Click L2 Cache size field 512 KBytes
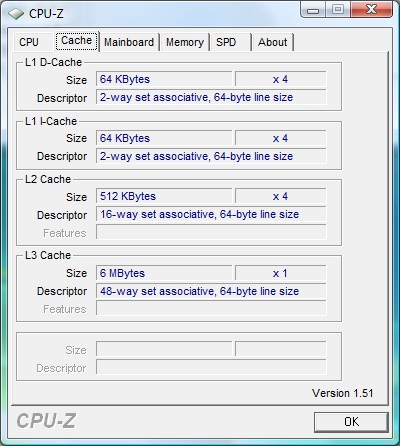The width and height of the screenshot is (400, 446). coord(164,196)
